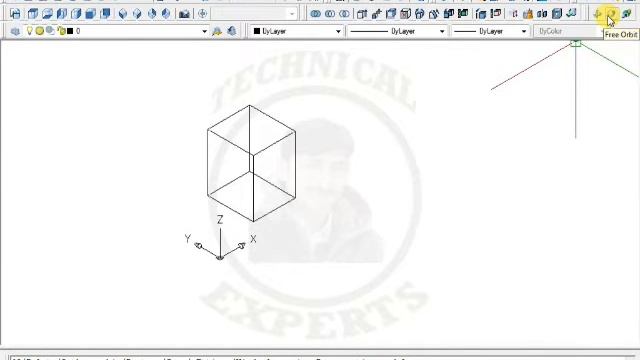640x360 pixels.
Task: Select the Subtract solids tool
Action: point(330,14)
